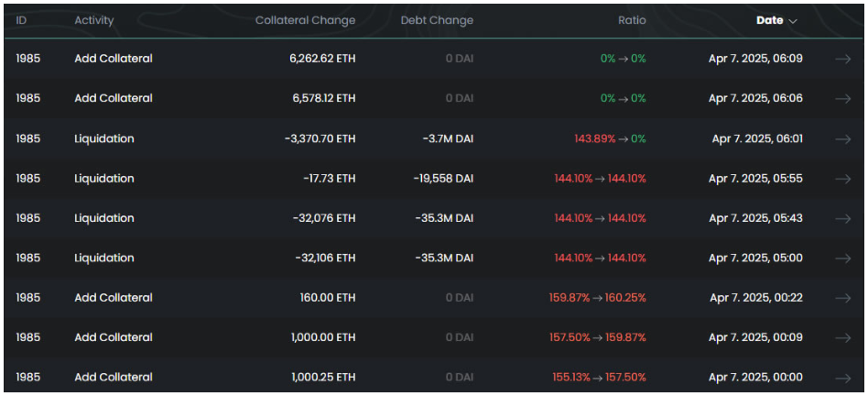Click the 155.13% → 157.50% ratio value
The image size is (868, 396).
(x=600, y=378)
